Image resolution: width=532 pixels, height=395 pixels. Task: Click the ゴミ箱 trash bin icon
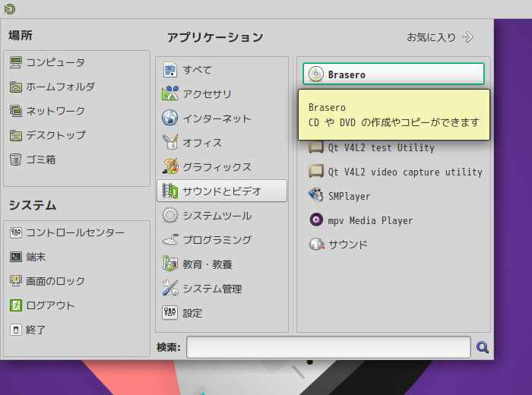pos(16,160)
